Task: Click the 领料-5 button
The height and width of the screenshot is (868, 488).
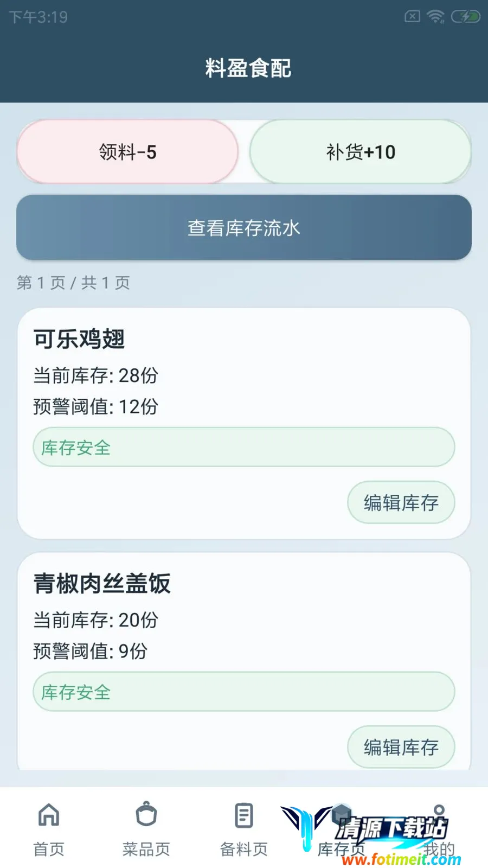Action: coord(128,152)
